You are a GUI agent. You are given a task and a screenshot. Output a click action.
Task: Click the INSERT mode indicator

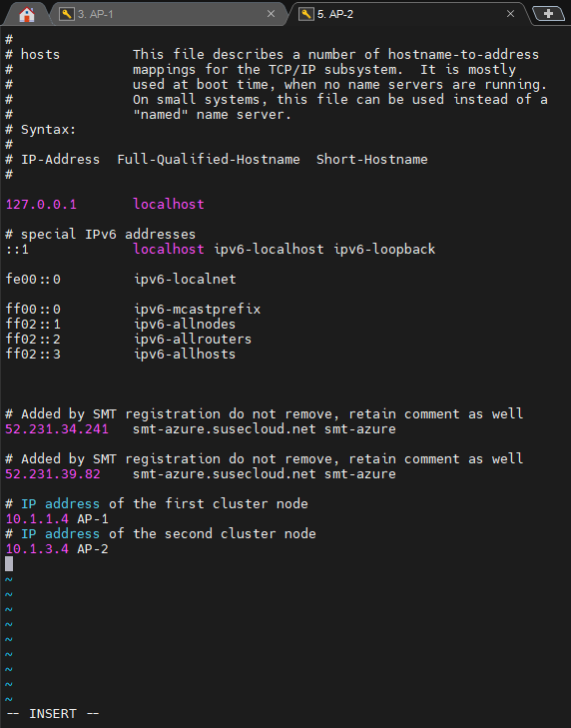[53, 714]
